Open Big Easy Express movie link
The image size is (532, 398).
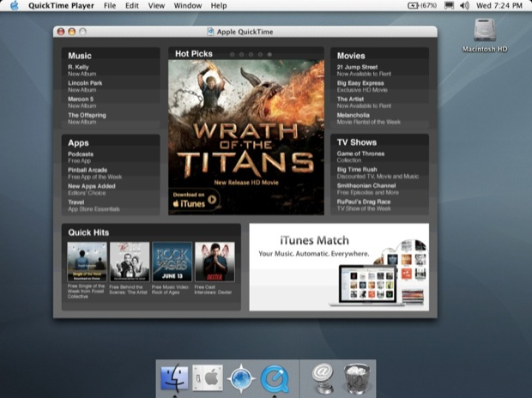362,86
